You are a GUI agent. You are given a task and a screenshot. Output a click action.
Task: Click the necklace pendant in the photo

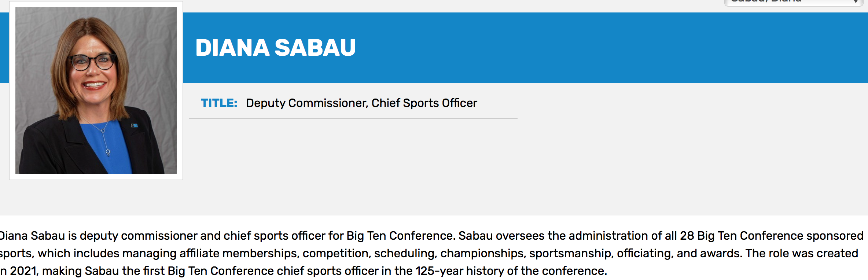(x=108, y=152)
